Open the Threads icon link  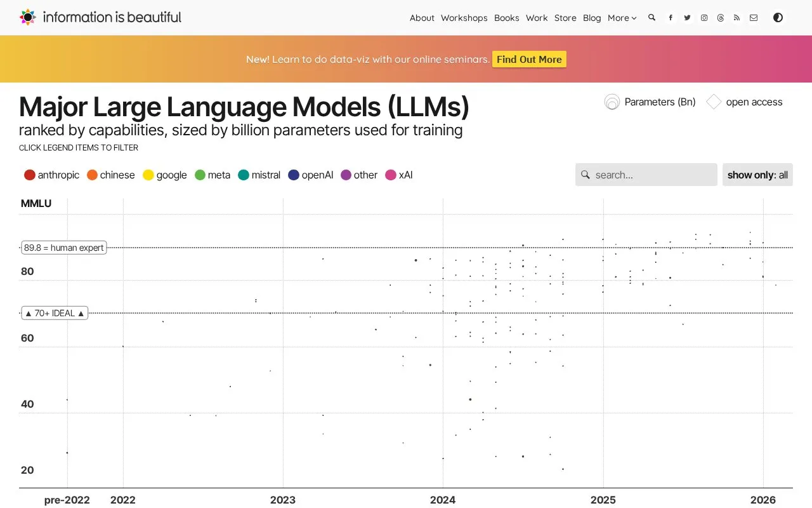coord(721,18)
